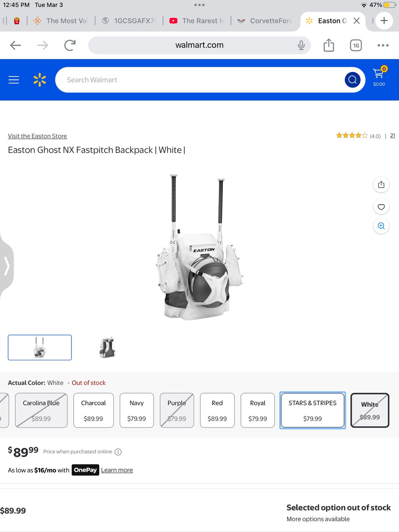Click the Walmart spark logo

(40, 80)
